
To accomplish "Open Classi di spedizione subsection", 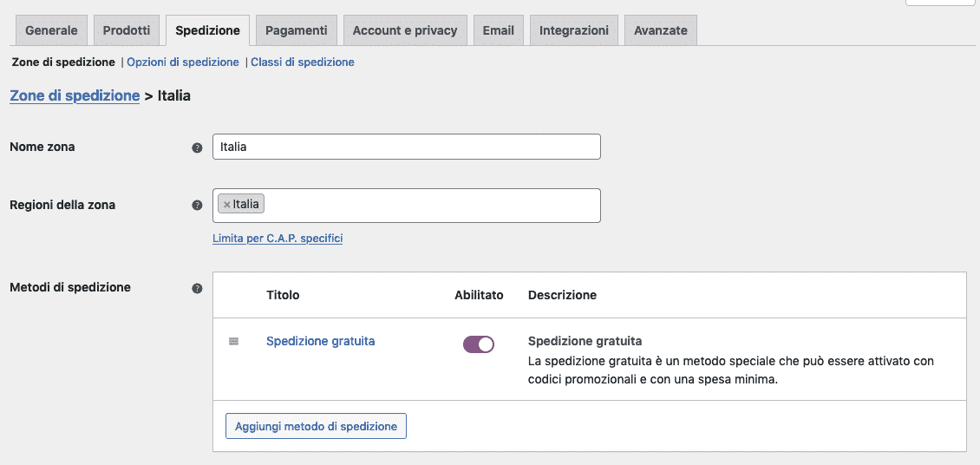I will coord(303,62).
